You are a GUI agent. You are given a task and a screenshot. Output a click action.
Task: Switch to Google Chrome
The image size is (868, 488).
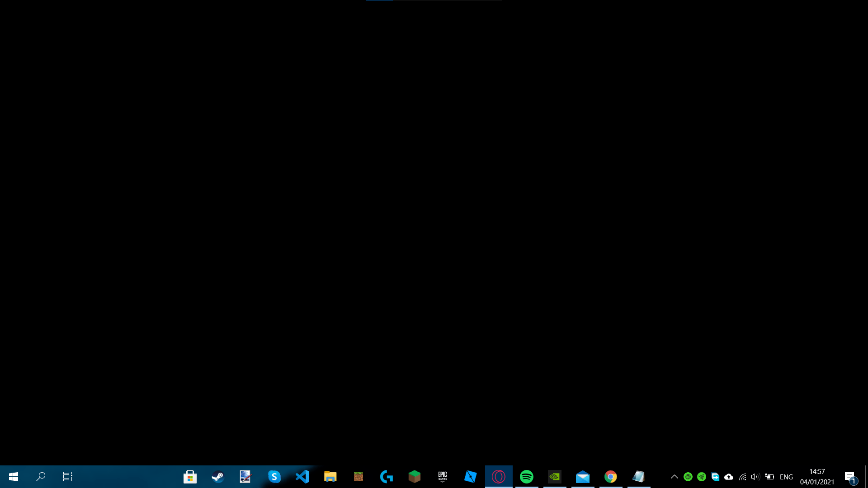point(610,477)
